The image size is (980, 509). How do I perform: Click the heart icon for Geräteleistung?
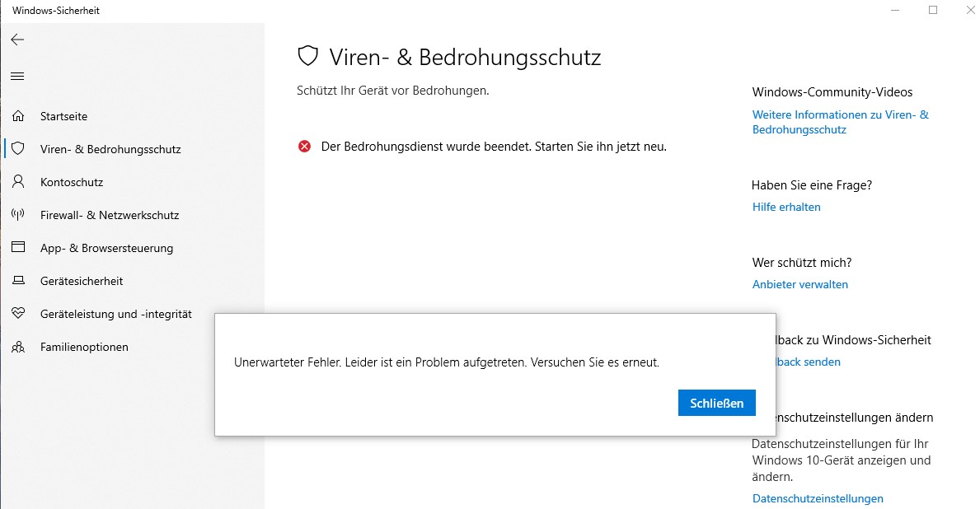click(x=18, y=313)
